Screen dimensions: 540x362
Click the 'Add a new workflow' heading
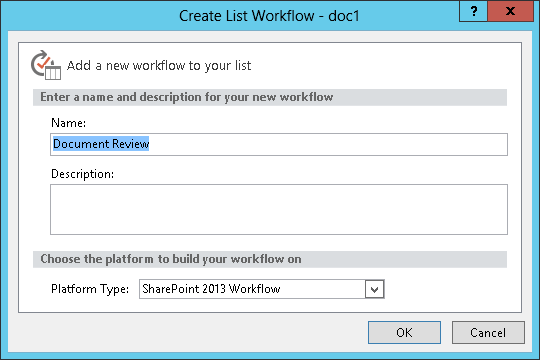point(159,65)
